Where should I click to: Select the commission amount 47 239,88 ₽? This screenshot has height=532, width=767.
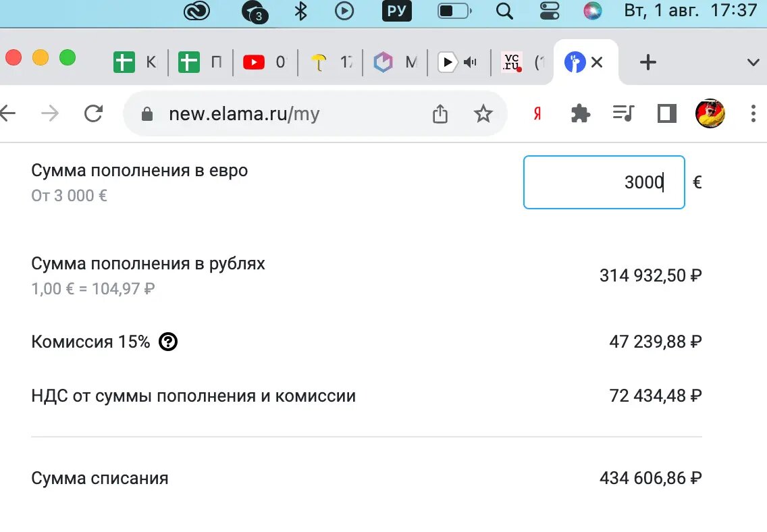point(656,342)
